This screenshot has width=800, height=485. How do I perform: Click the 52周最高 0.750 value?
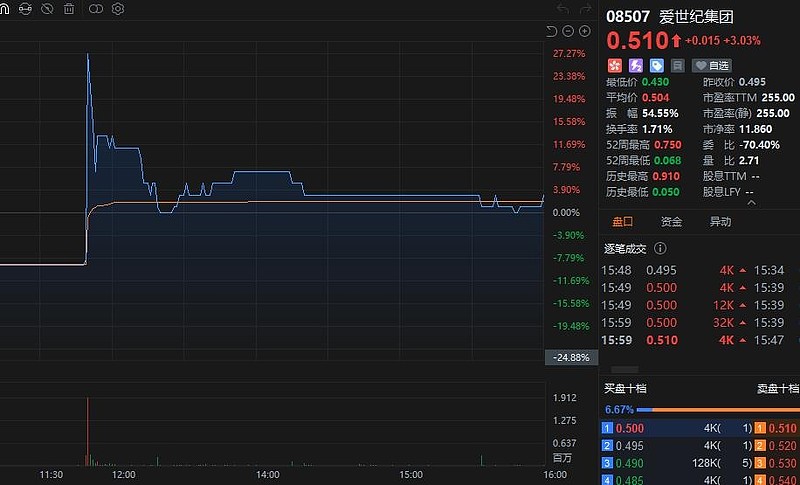667,145
